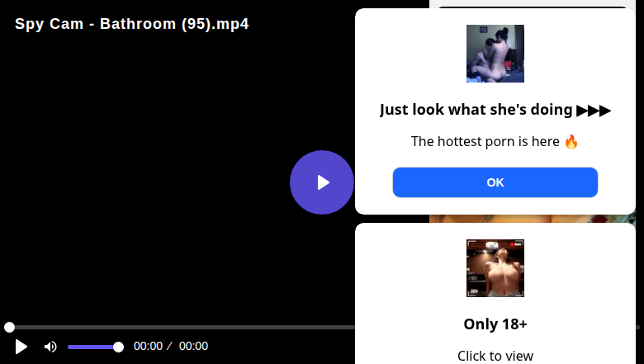The image size is (644, 364).
Task: Open the thumbnail in the 'Only 18+' card
Action: (x=495, y=268)
